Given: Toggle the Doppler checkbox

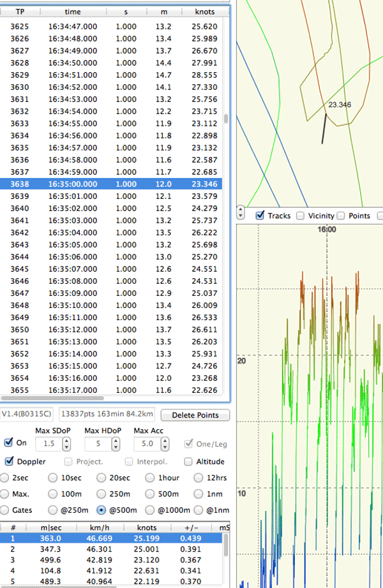Looking at the screenshot, I should (x=9, y=462).
